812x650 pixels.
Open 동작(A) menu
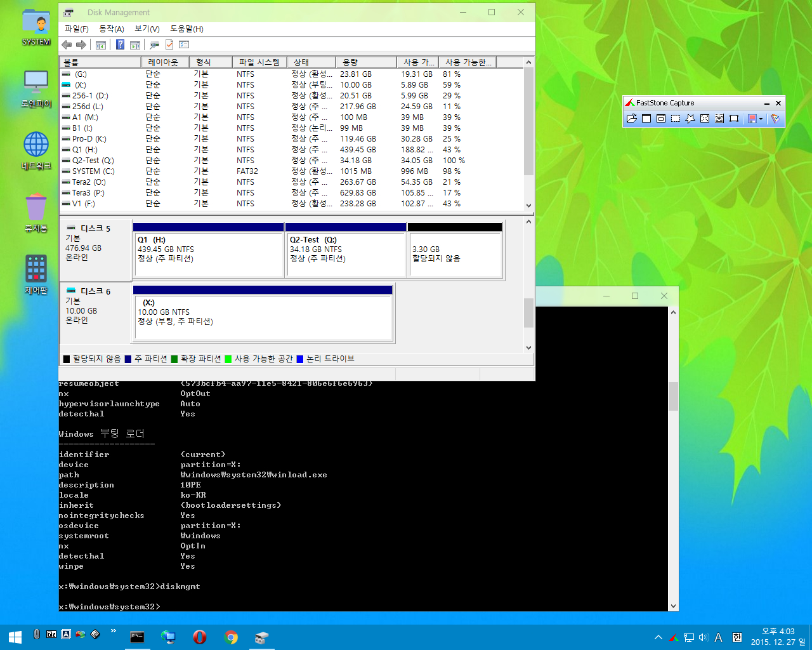coord(112,29)
